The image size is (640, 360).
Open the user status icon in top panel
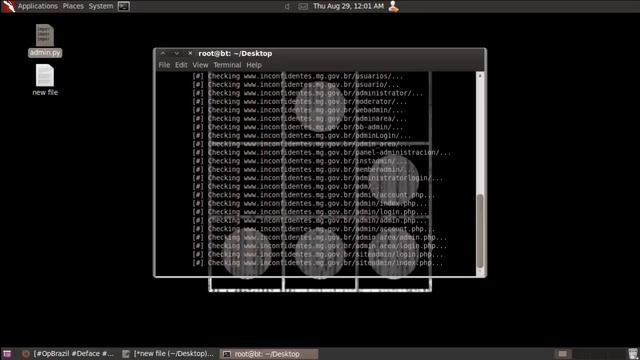393,6
